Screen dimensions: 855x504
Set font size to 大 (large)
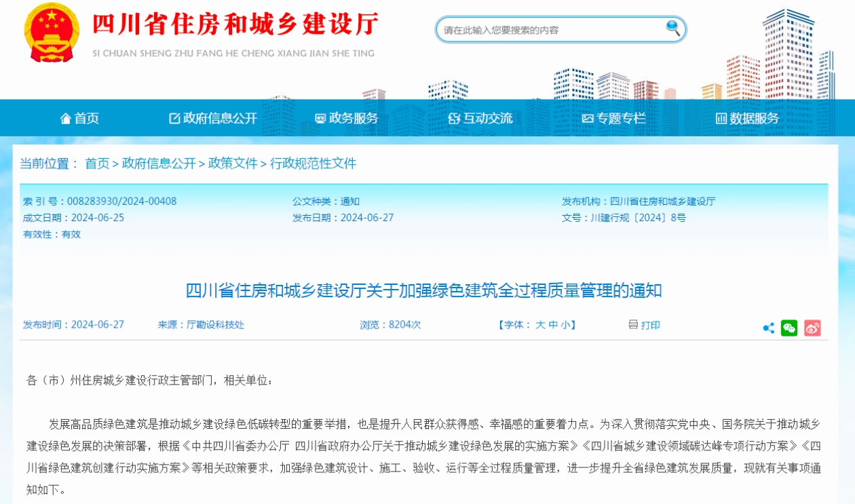click(540, 325)
